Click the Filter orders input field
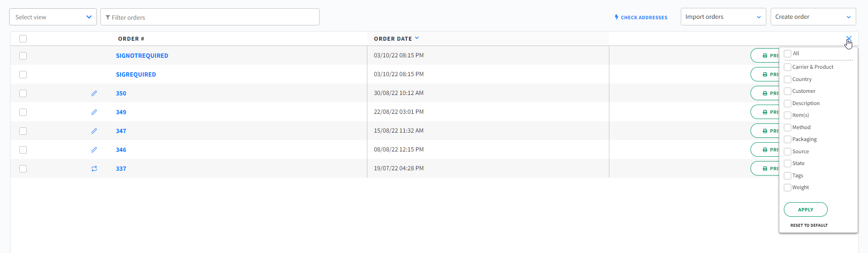This screenshot has height=253, width=868. [210, 18]
